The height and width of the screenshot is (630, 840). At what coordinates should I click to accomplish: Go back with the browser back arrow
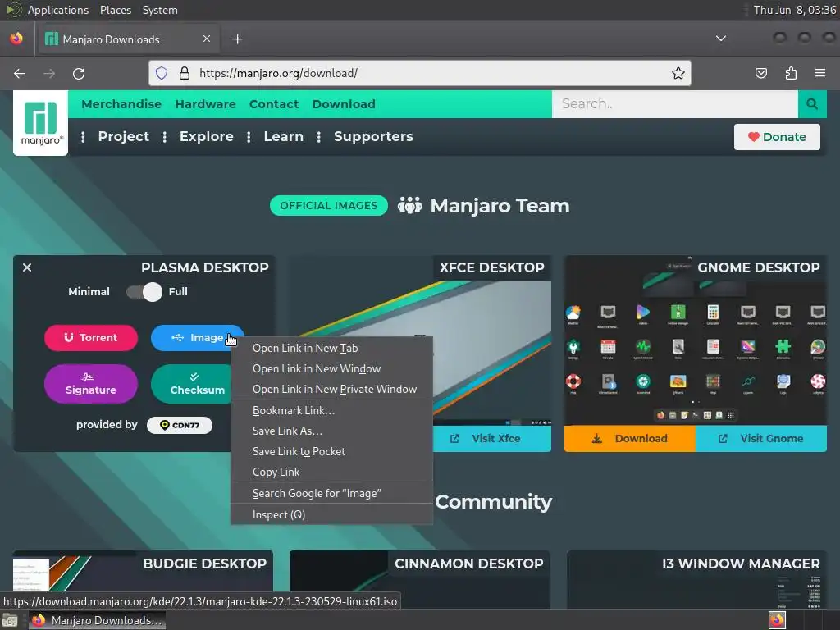click(20, 73)
